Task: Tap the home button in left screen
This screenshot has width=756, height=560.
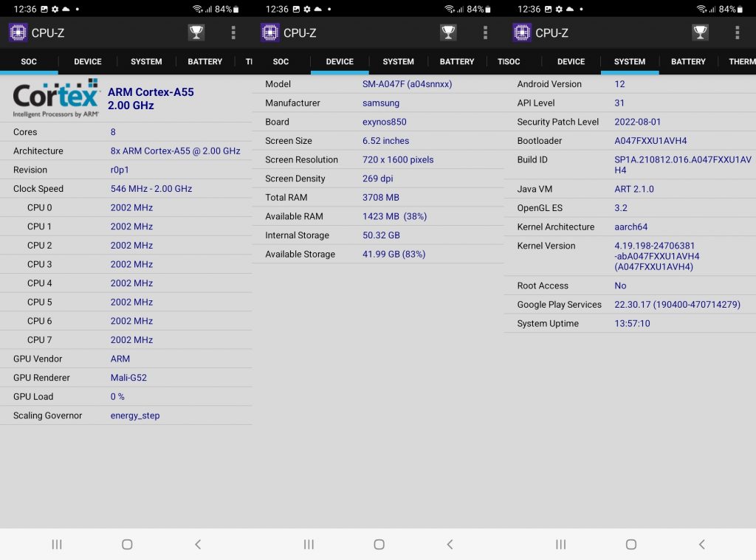Action: 127,544
